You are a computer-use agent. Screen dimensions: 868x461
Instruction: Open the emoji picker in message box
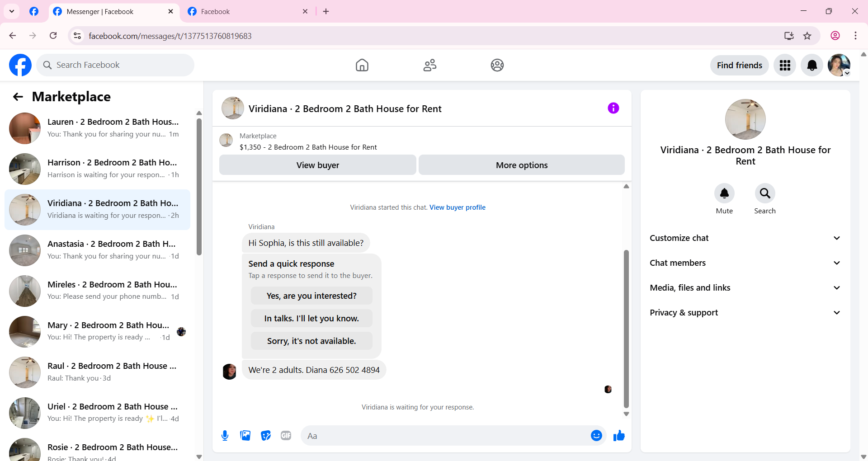596,436
